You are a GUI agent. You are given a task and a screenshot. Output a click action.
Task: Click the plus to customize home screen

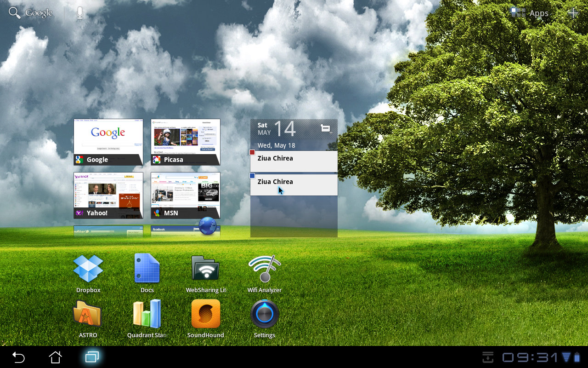pyautogui.click(x=573, y=13)
